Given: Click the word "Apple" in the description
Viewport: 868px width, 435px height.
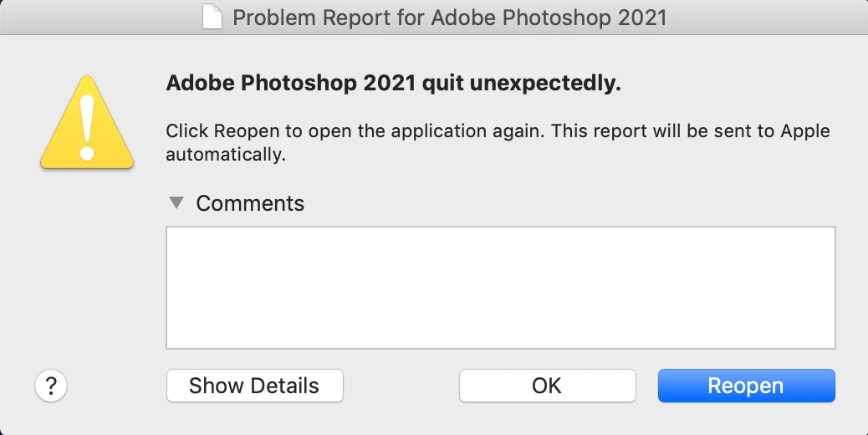Looking at the screenshot, I should 805,131.
